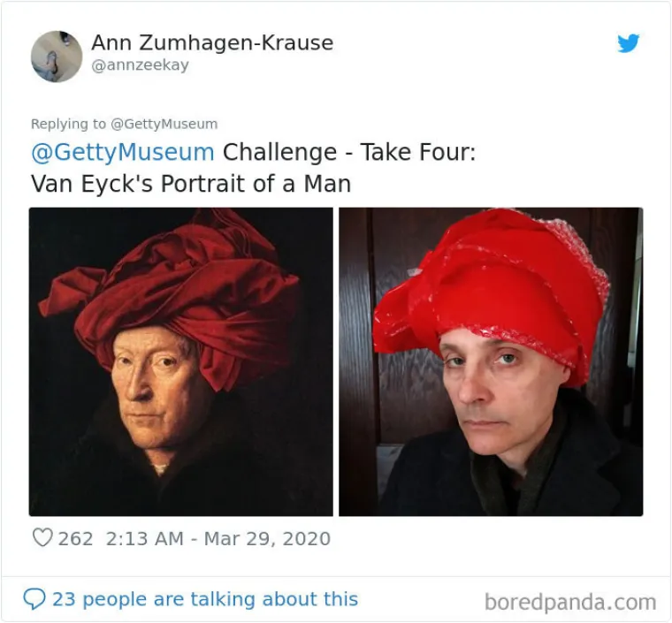672x623 pixels.
Task: Click the red plastic hat in photo
Action: click(x=493, y=295)
